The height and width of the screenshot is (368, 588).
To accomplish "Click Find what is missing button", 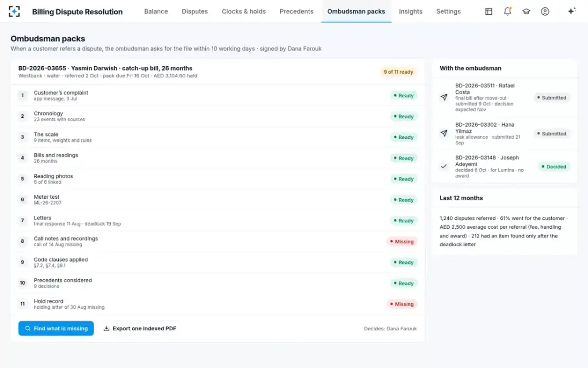I will point(56,328).
